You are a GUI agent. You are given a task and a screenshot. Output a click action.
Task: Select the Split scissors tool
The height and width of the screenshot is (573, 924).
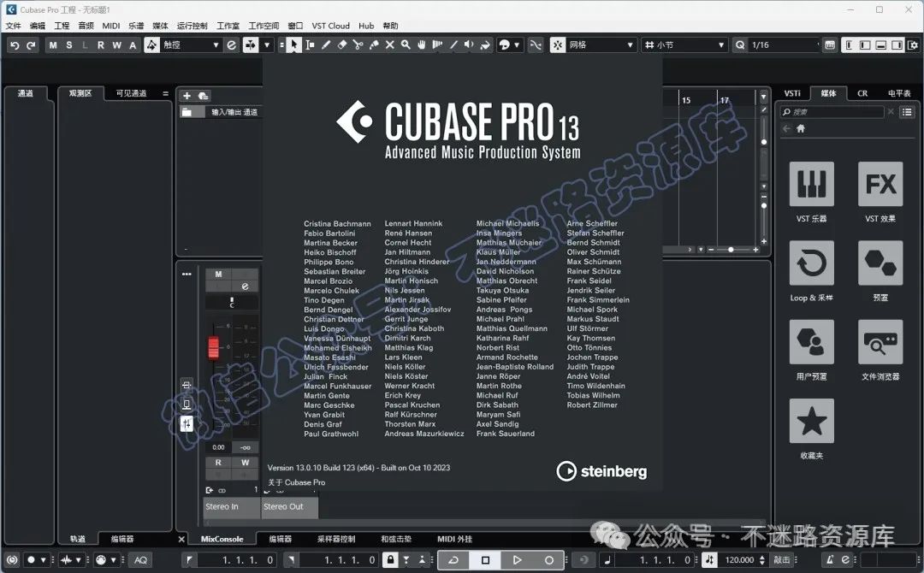pyautogui.click(x=358, y=44)
